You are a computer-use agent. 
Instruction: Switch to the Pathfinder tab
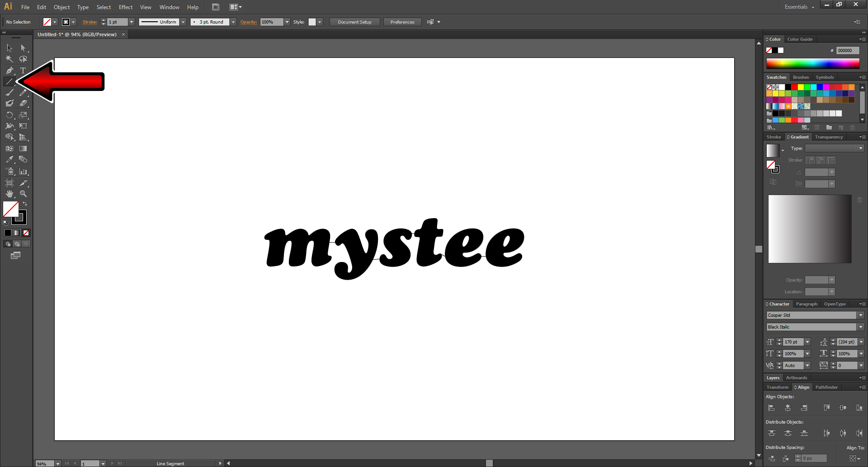pyautogui.click(x=826, y=387)
